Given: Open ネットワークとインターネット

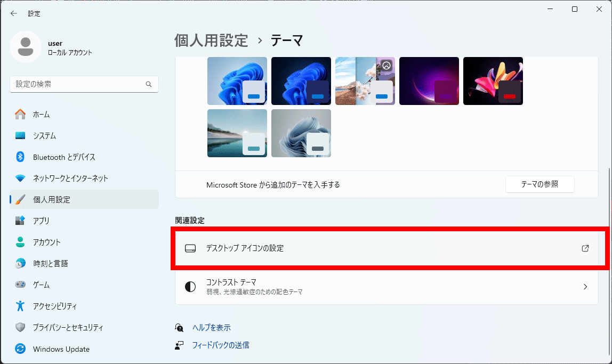Looking at the screenshot, I should (x=84, y=179).
